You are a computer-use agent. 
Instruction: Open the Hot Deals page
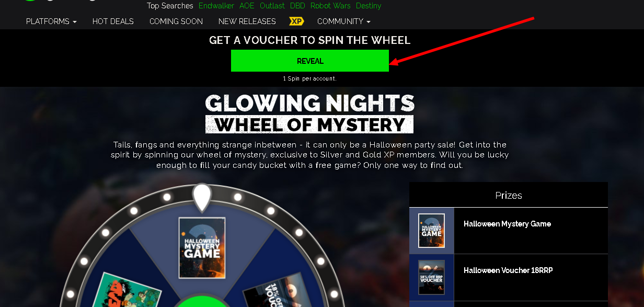pyautogui.click(x=113, y=21)
